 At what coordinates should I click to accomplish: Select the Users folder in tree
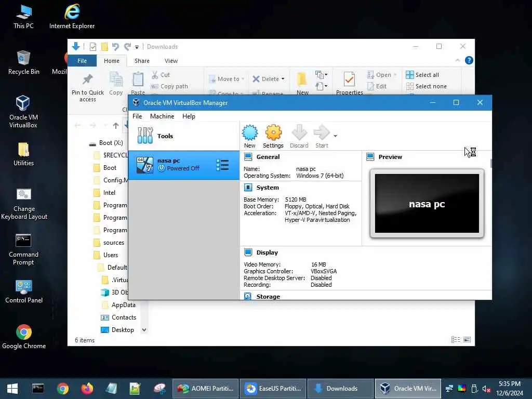106,255
